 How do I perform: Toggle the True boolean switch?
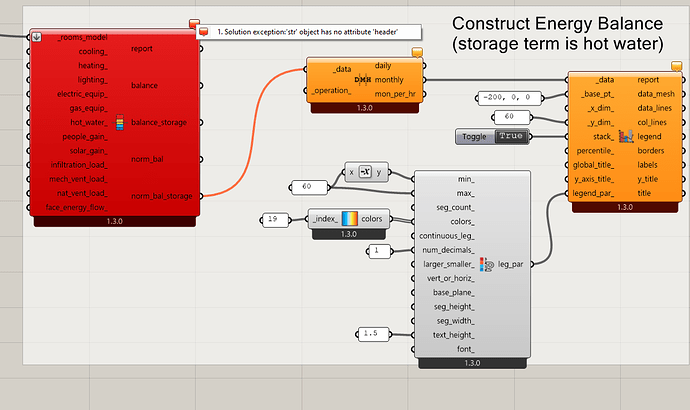tap(510, 136)
